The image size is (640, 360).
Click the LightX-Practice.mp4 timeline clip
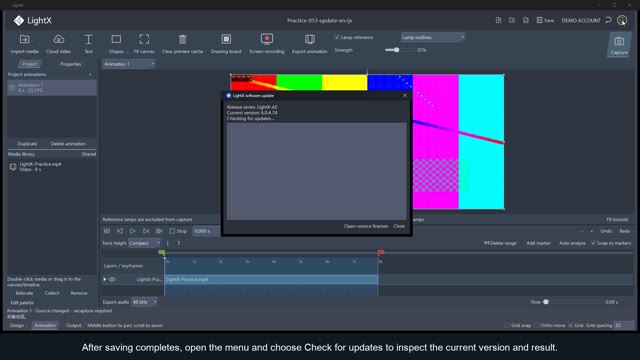tap(271, 280)
